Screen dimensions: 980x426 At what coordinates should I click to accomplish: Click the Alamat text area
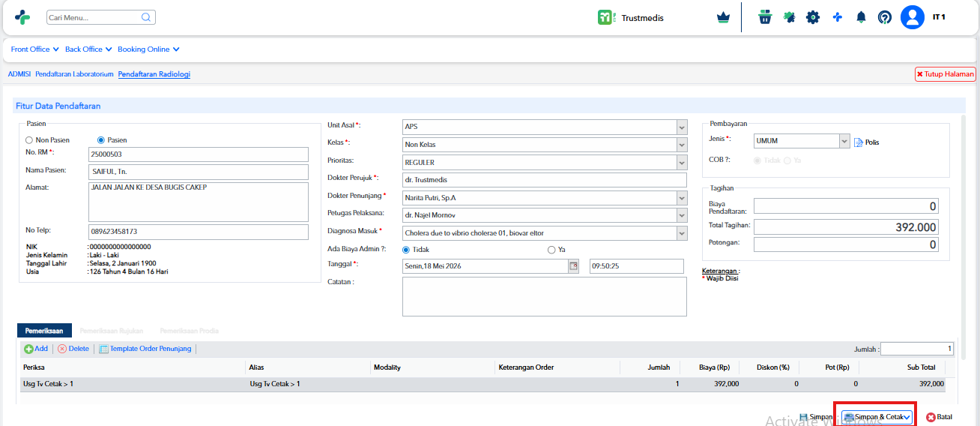pos(198,200)
